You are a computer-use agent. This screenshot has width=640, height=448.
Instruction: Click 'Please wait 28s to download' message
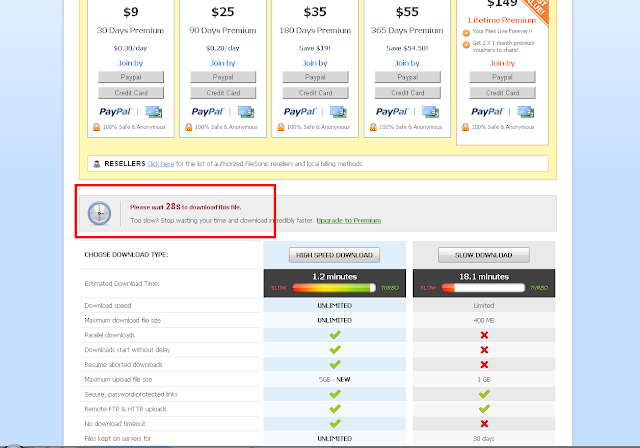coord(186,207)
